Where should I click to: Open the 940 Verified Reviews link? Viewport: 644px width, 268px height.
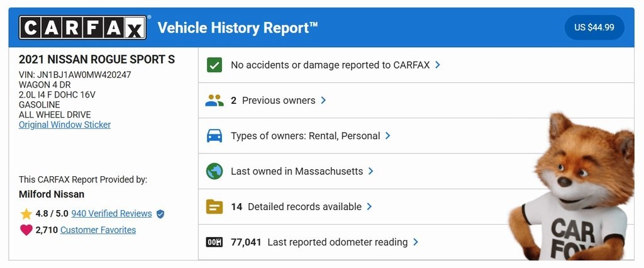point(111,213)
